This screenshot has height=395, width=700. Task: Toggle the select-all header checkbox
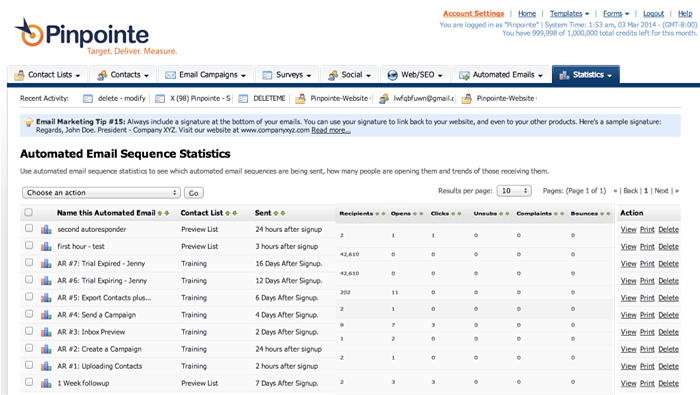(x=29, y=212)
